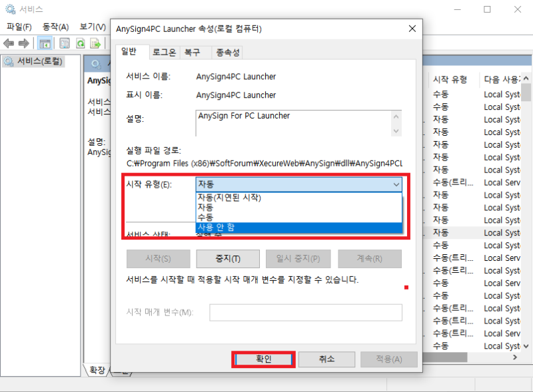
Task: Click the 서비스(로컬) node icon in left pane
Action: pyautogui.click(x=7, y=61)
